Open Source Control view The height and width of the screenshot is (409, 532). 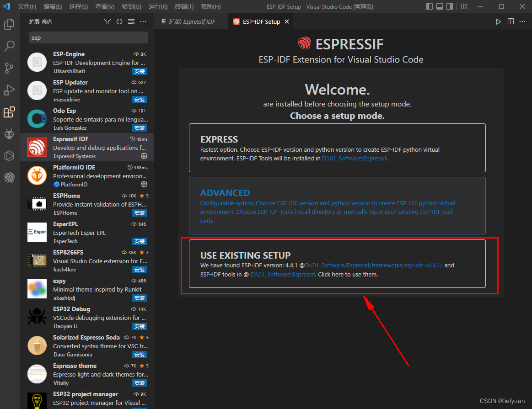tap(9, 68)
